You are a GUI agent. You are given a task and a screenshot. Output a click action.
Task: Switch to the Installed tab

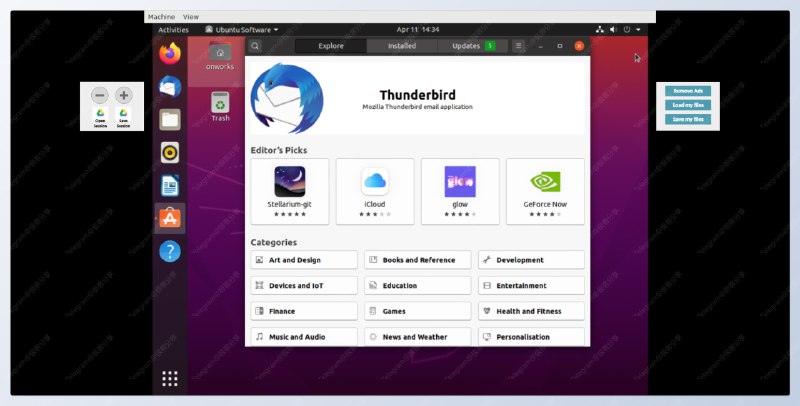[x=402, y=46]
